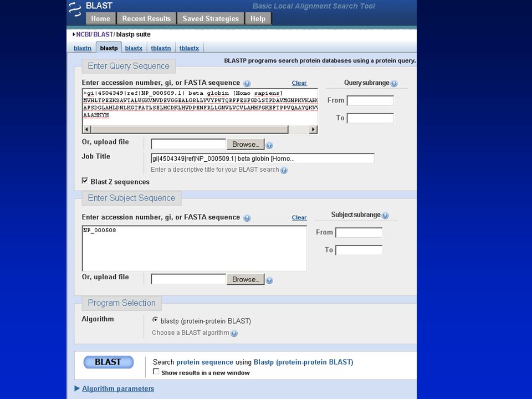Click the query upload file path field
Image resolution: width=532 pixels, height=399 pixels.
pyautogui.click(x=188, y=144)
